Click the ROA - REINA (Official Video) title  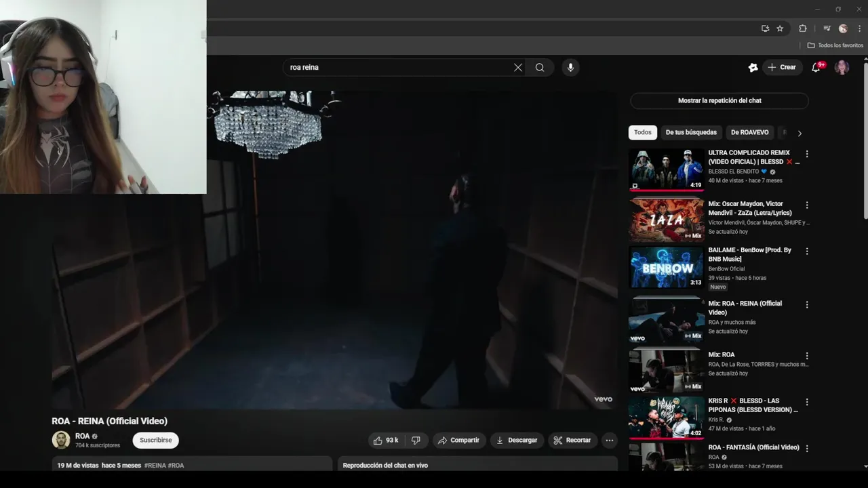pyautogui.click(x=109, y=421)
